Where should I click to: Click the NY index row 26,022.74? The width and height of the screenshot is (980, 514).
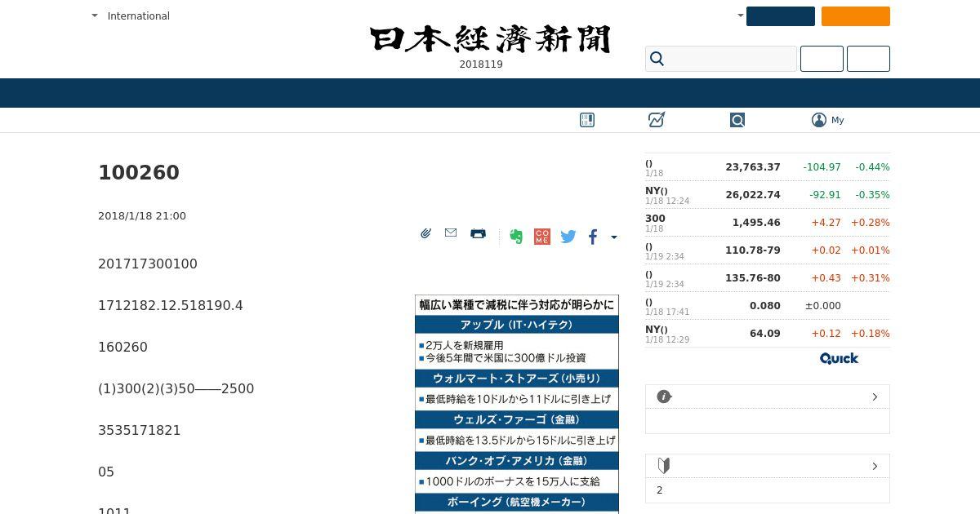[x=768, y=195]
